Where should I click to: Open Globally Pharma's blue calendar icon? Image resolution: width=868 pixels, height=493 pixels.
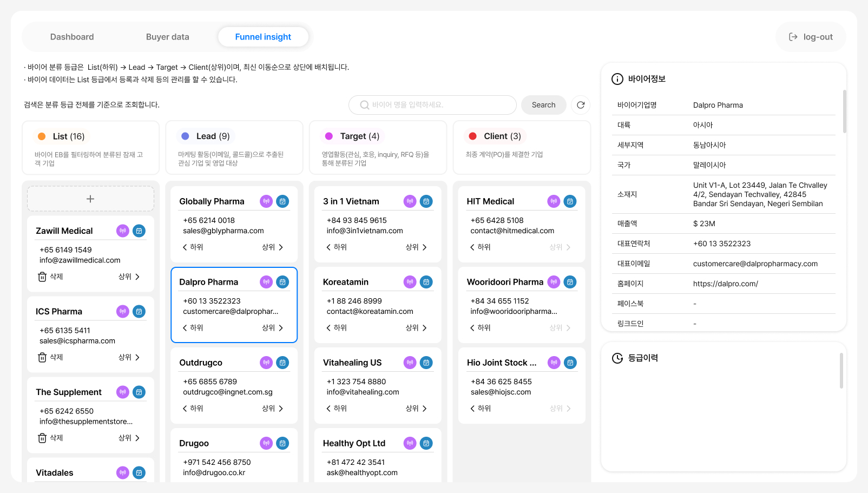[282, 201]
